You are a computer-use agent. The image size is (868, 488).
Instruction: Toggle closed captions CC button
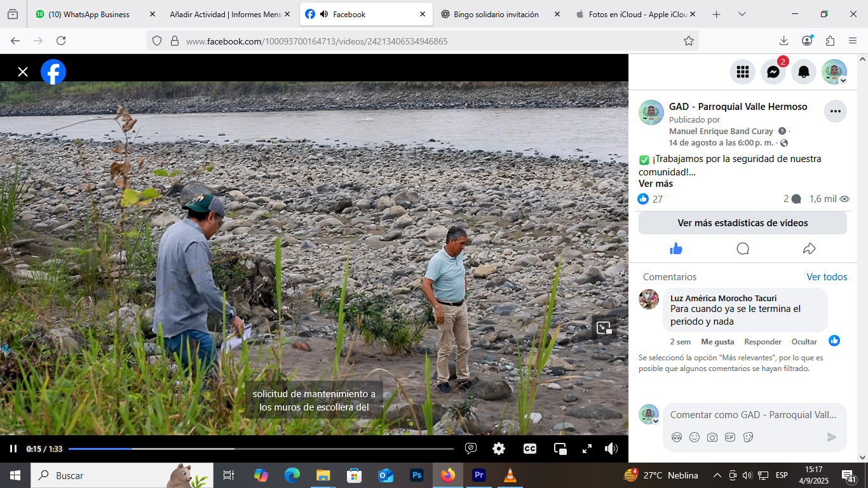click(529, 449)
